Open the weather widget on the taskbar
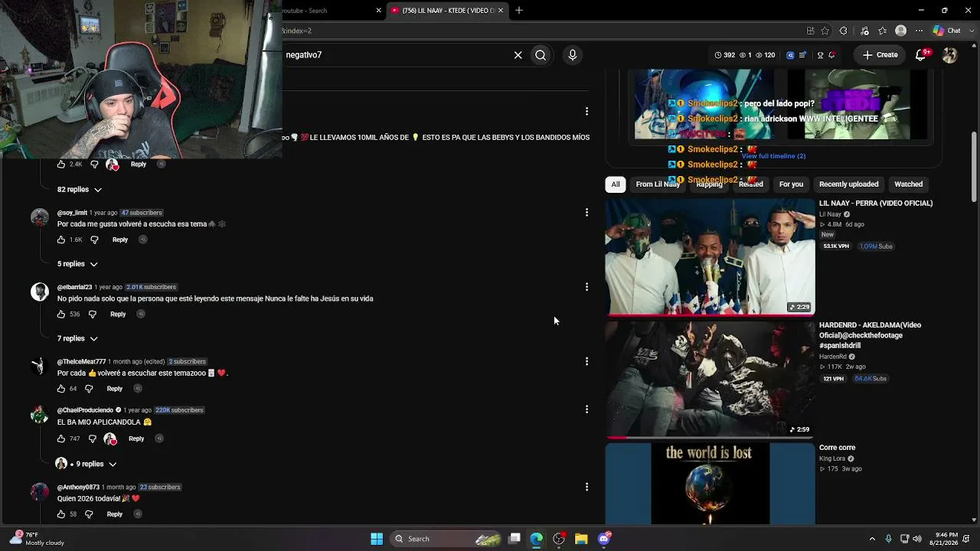The width and height of the screenshot is (980, 551). (x=37, y=539)
